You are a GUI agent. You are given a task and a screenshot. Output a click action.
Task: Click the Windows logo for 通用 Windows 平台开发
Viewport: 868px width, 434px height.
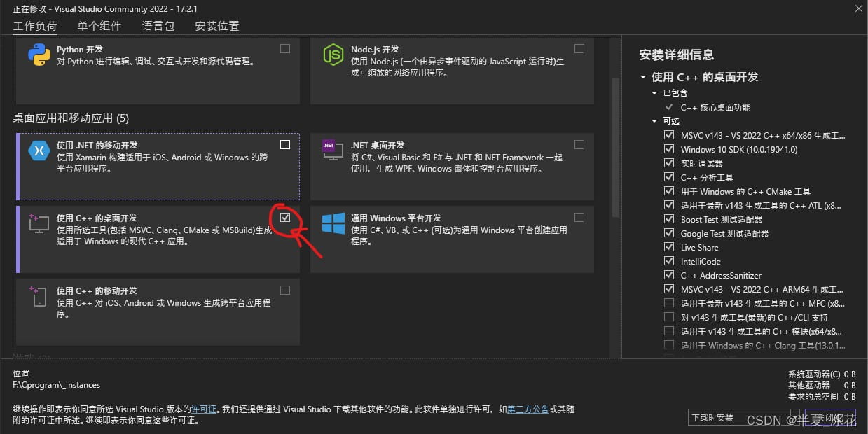(x=333, y=223)
